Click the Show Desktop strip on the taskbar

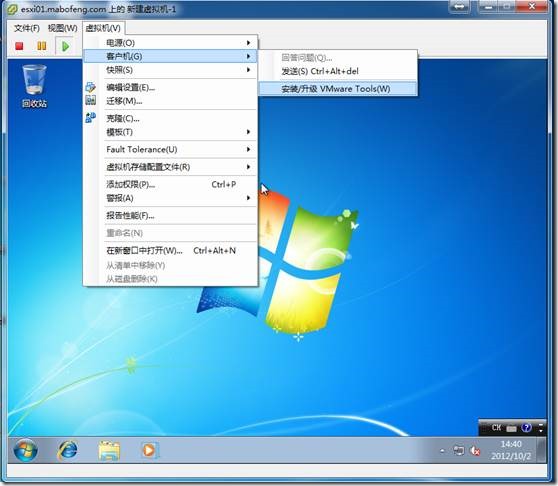542,450
